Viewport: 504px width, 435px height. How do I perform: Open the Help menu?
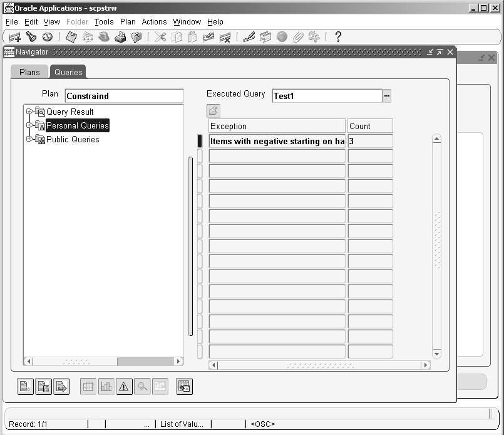click(x=215, y=22)
